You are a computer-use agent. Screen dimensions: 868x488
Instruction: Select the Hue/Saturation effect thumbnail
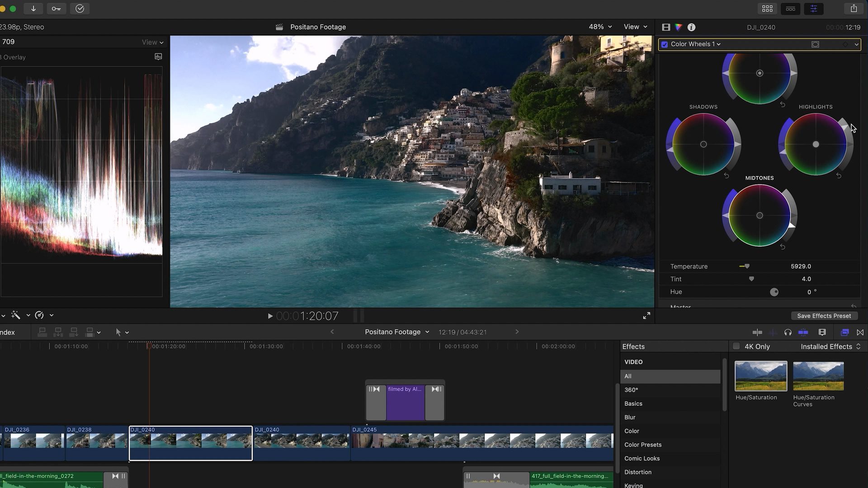point(761,376)
